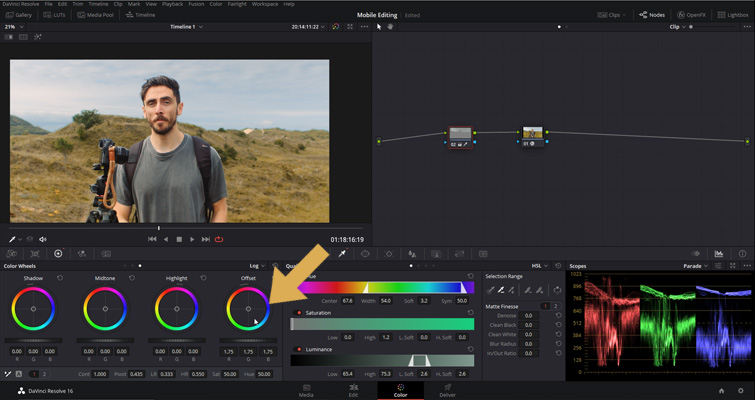Reset the Shadow color wheel

coord(60,278)
